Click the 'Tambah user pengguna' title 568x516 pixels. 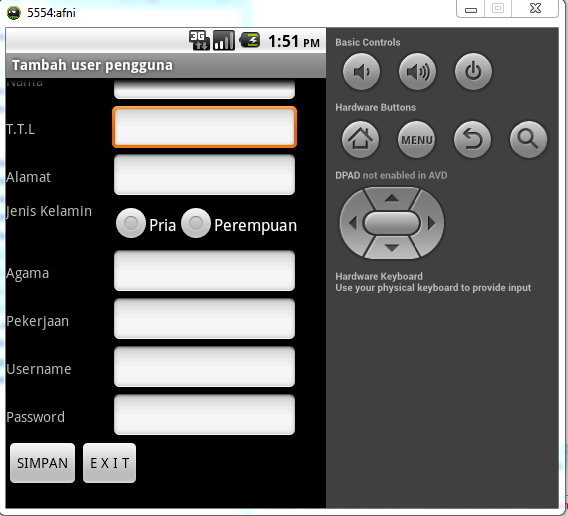tap(92, 65)
